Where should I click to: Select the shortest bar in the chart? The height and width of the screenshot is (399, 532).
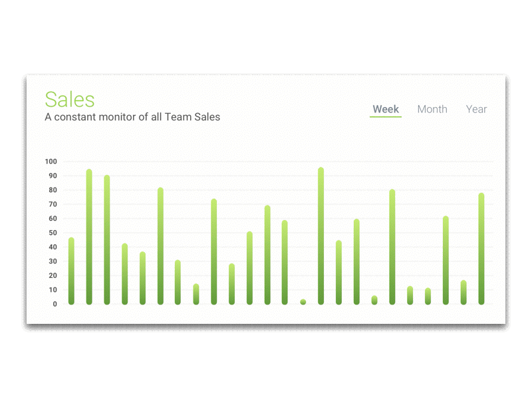303,301
